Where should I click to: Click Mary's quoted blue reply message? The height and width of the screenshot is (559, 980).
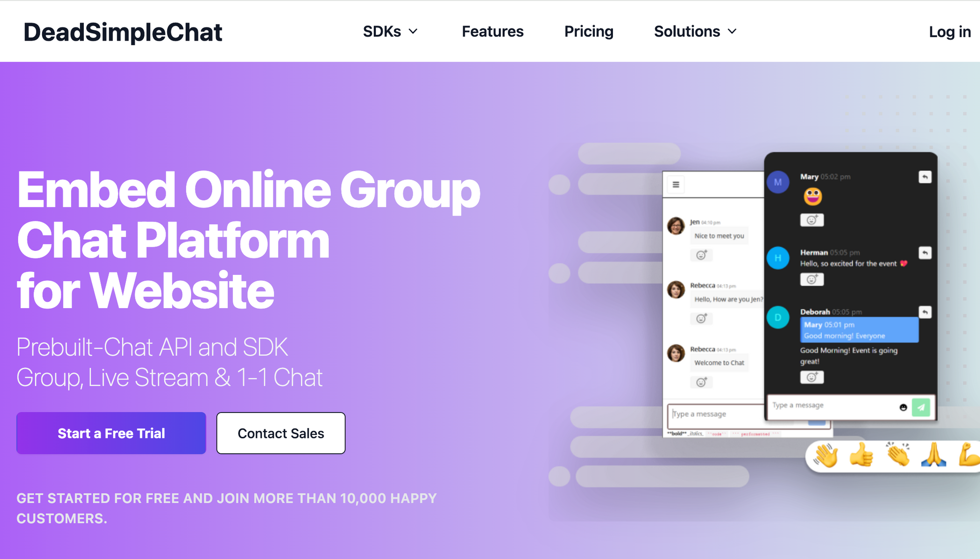click(x=859, y=330)
